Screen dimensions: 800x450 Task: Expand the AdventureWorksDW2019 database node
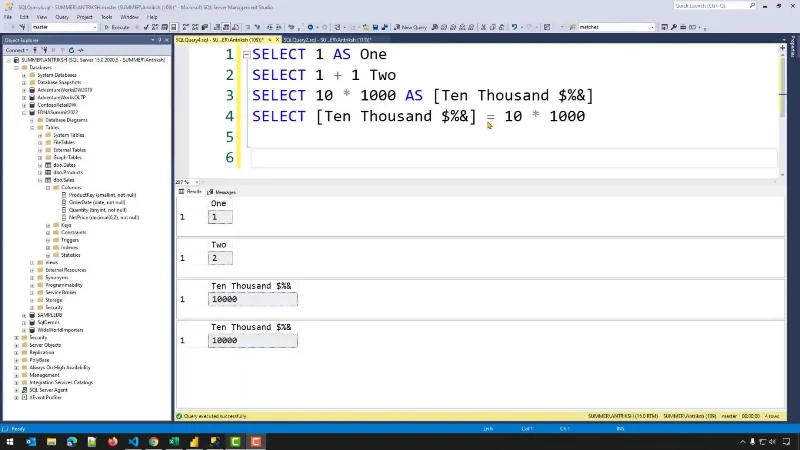[24, 90]
